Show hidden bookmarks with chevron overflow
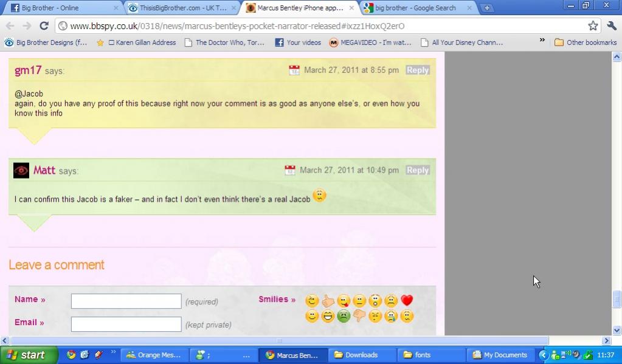The height and width of the screenshot is (364, 622). point(542,41)
